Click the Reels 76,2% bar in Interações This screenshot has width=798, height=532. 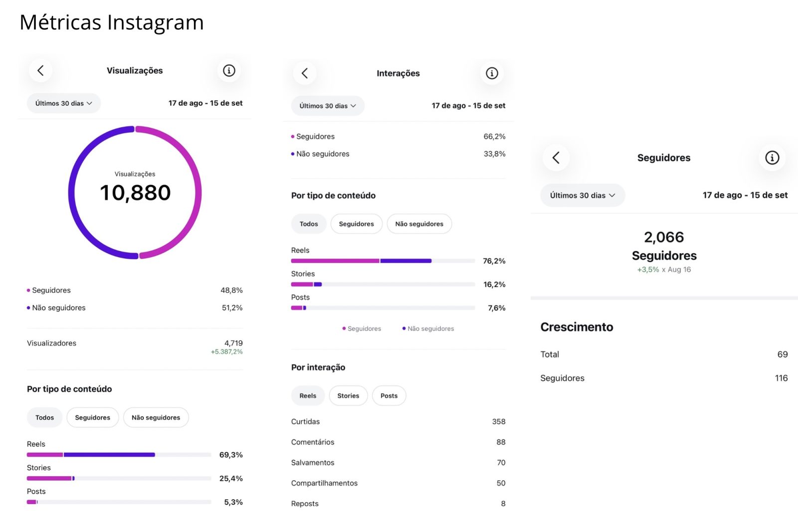[x=383, y=261]
